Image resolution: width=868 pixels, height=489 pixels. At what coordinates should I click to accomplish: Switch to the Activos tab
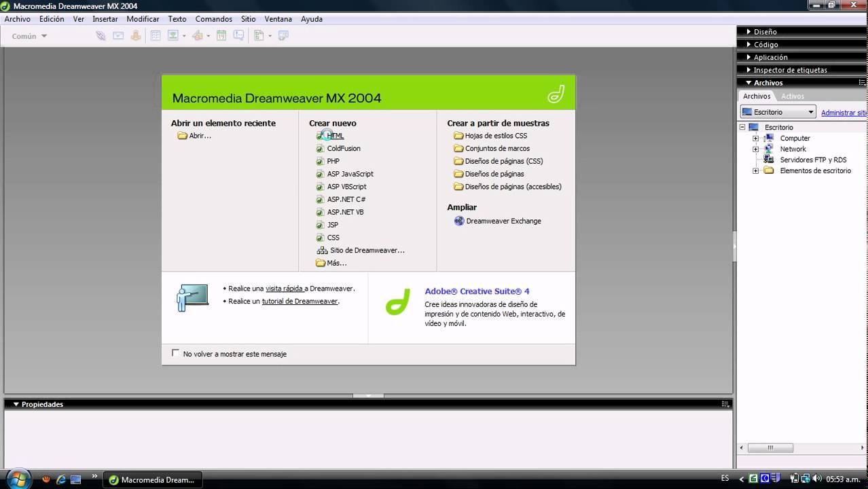(793, 96)
